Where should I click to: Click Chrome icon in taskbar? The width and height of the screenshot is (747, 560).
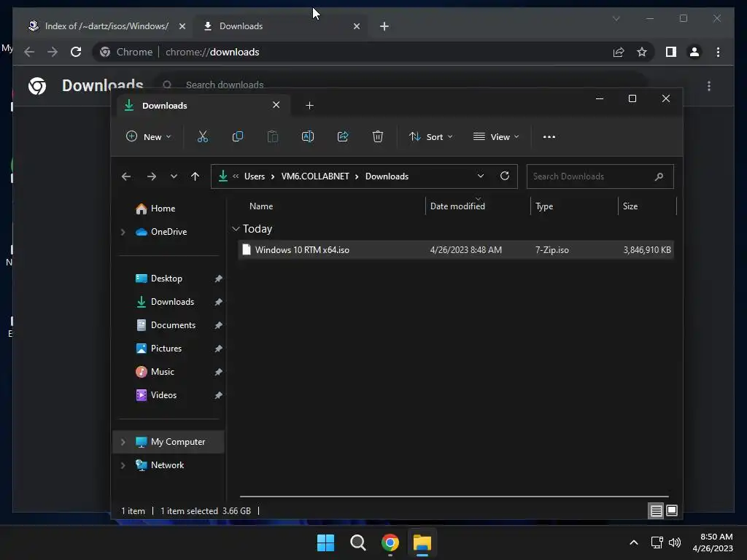click(390, 542)
